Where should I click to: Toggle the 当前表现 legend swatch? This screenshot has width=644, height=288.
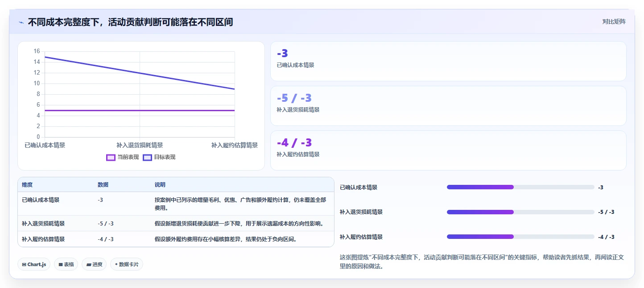pos(111,157)
